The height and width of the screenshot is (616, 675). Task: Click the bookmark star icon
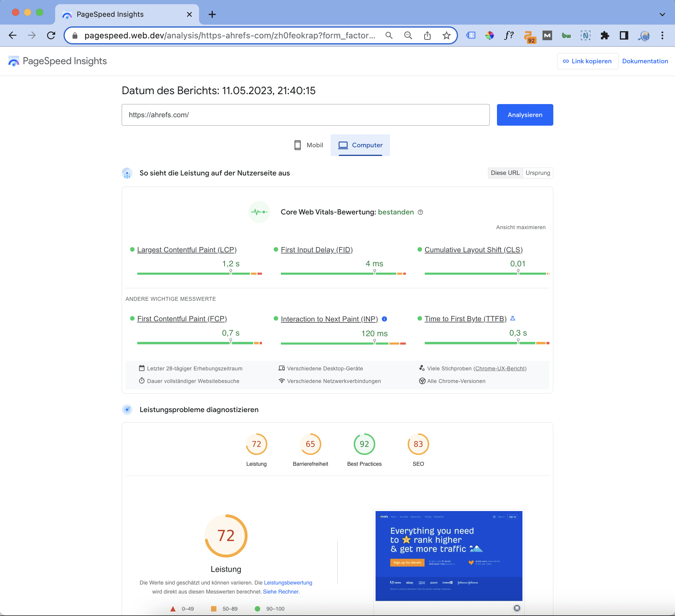[x=446, y=35]
